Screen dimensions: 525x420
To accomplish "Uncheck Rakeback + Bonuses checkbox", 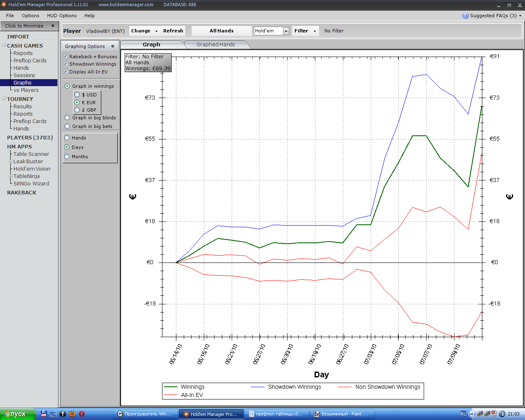I will pyautogui.click(x=65, y=56).
